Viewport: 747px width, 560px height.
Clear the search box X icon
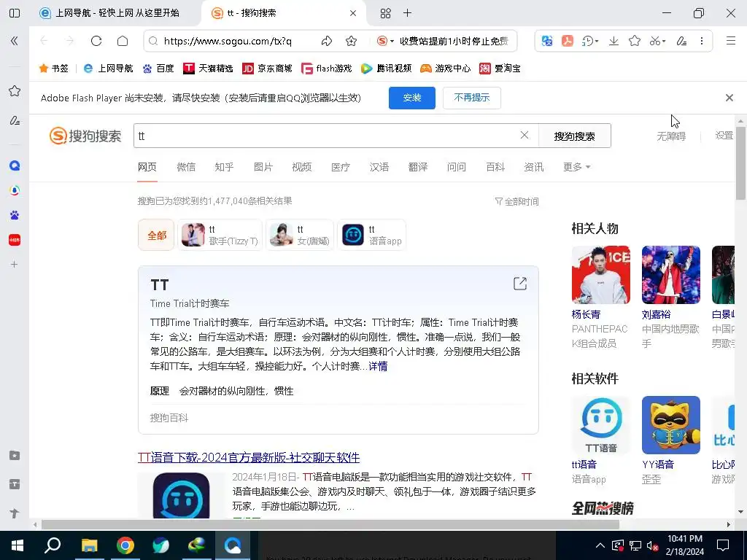[x=525, y=135]
